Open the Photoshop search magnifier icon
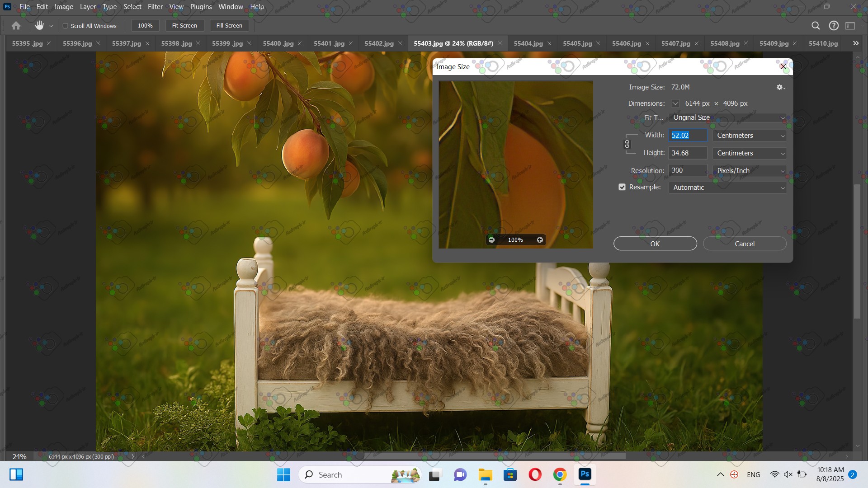The image size is (868, 488). (816, 26)
